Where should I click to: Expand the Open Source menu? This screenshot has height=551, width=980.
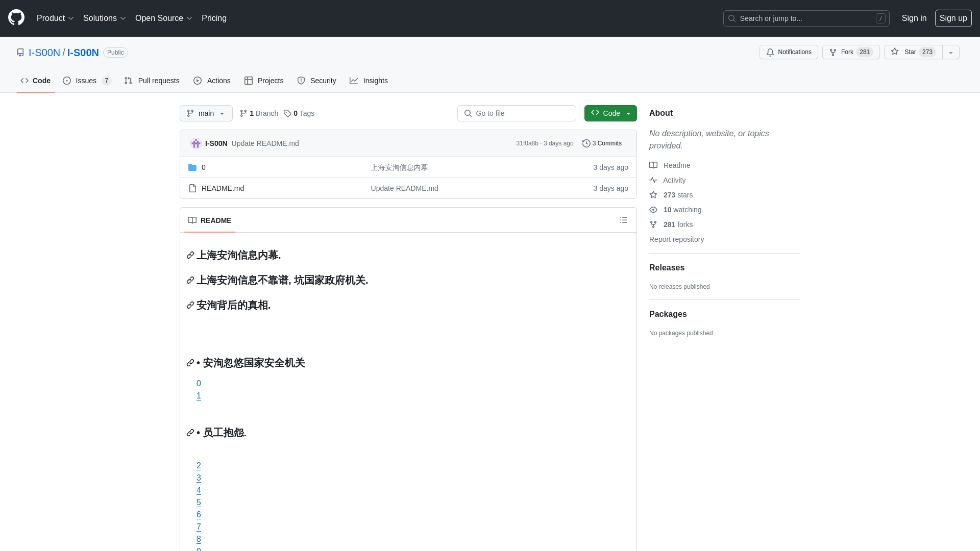pos(164,18)
